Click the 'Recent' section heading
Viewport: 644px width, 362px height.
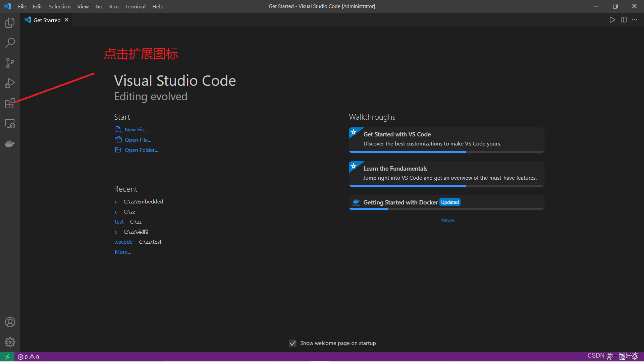click(x=125, y=189)
